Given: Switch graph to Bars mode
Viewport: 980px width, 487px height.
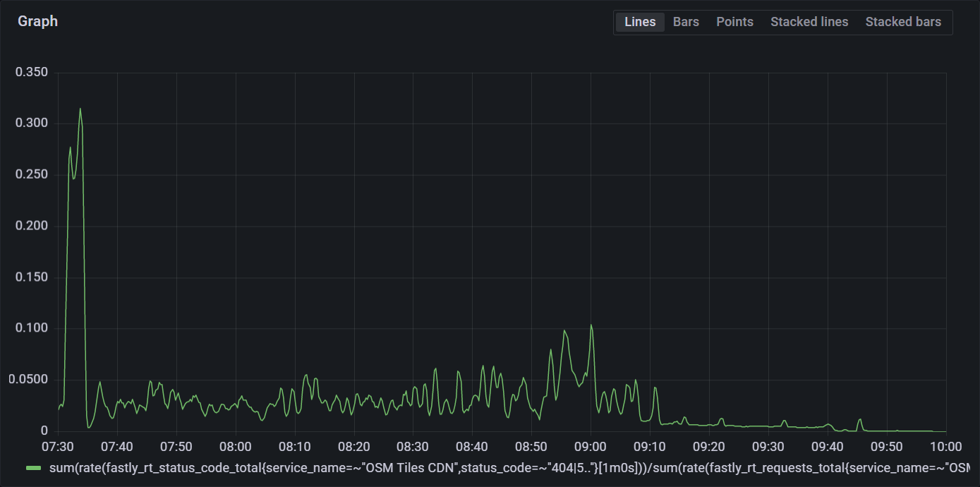Looking at the screenshot, I should click(685, 22).
